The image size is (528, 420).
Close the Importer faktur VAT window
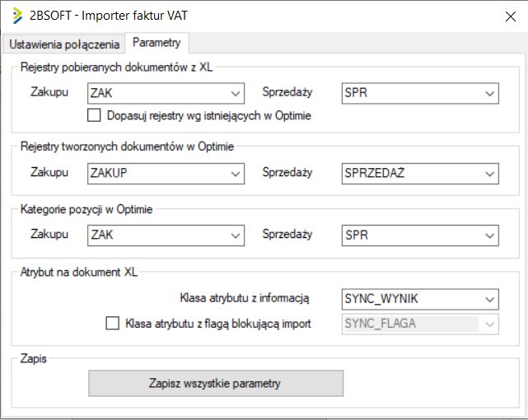click(510, 16)
